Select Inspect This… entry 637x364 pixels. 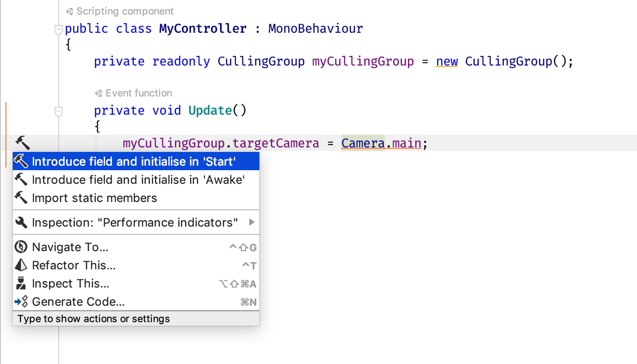(x=136, y=283)
